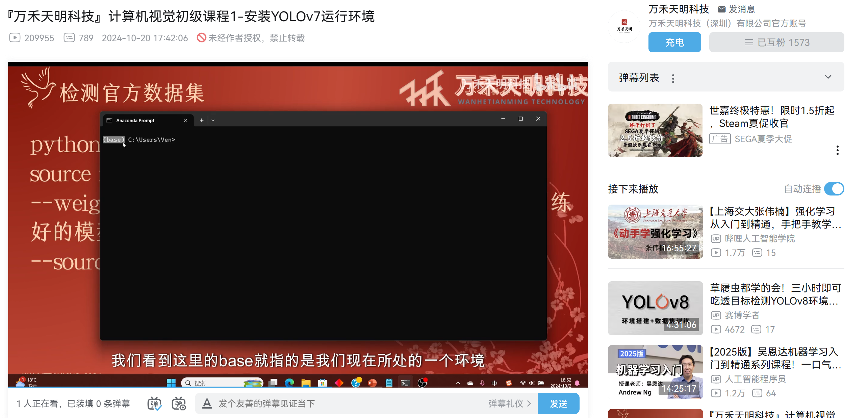Click the 已互粉 1573 follow button

pyautogui.click(x=776, y=42)
